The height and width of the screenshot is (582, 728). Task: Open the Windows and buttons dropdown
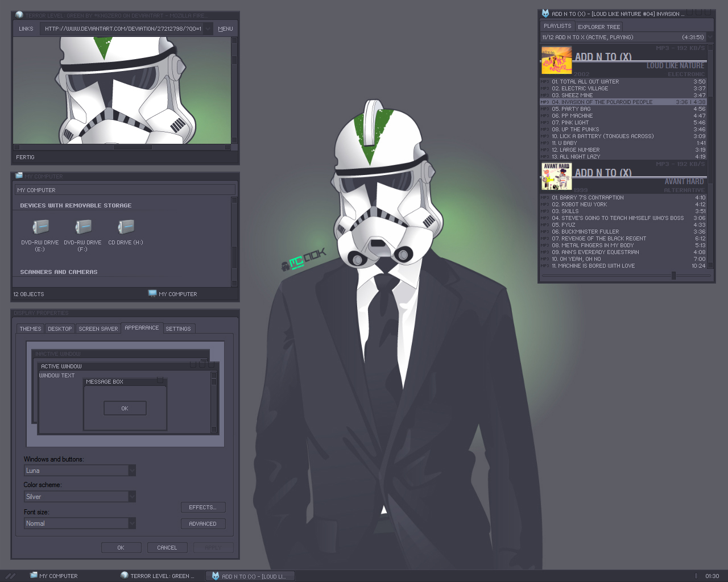132,470
